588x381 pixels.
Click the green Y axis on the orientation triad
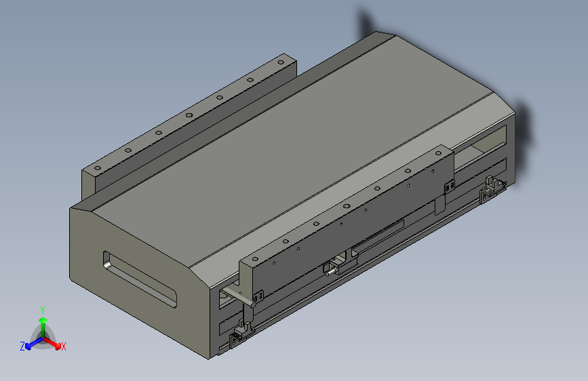pyautogui.click(x=43, y=326)
